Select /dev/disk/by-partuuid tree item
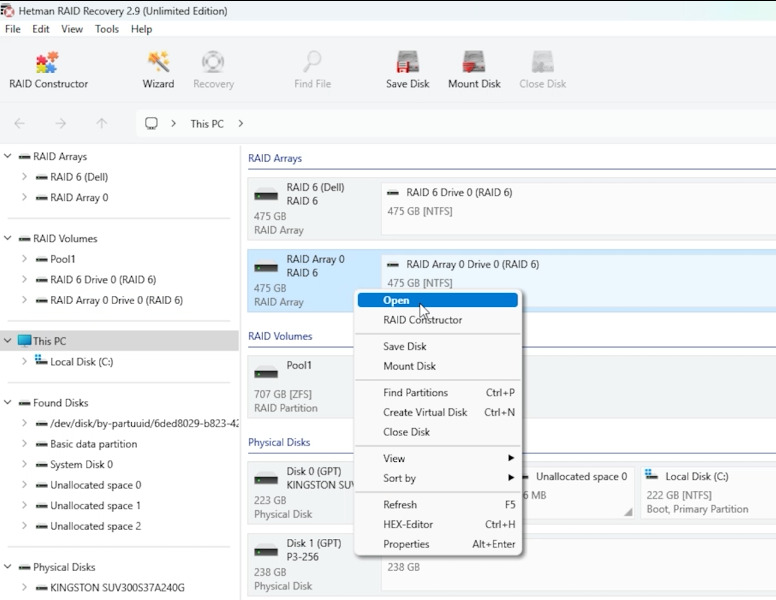The image size is (776, 600). click(x=144, y=423)
